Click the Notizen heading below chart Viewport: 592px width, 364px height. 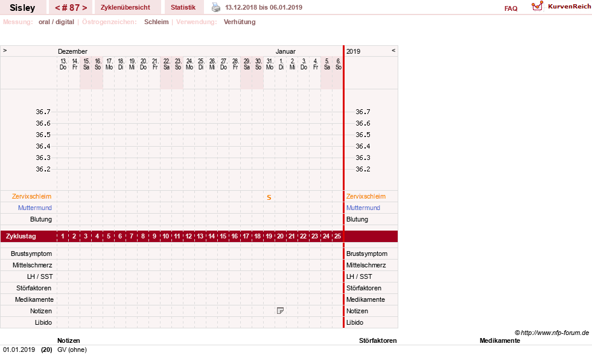tap(69, 340)
